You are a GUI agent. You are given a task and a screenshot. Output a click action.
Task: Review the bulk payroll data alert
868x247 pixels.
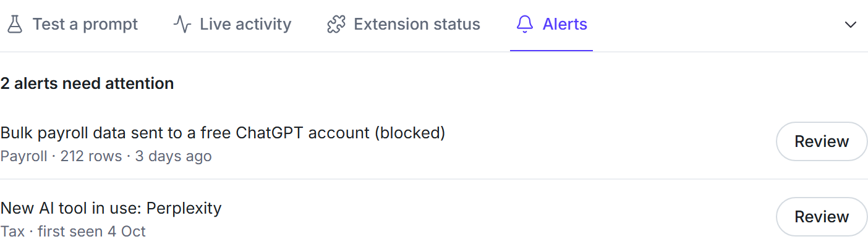point(822,141)
